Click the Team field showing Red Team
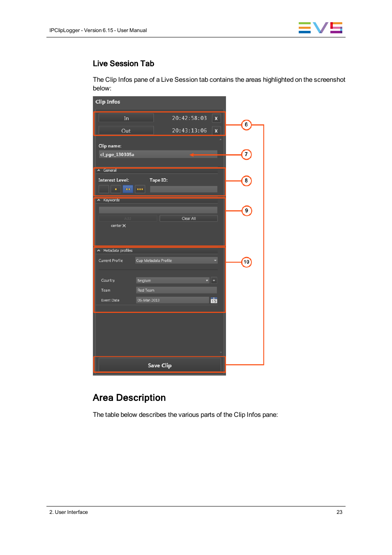 [x=176, y=290]
